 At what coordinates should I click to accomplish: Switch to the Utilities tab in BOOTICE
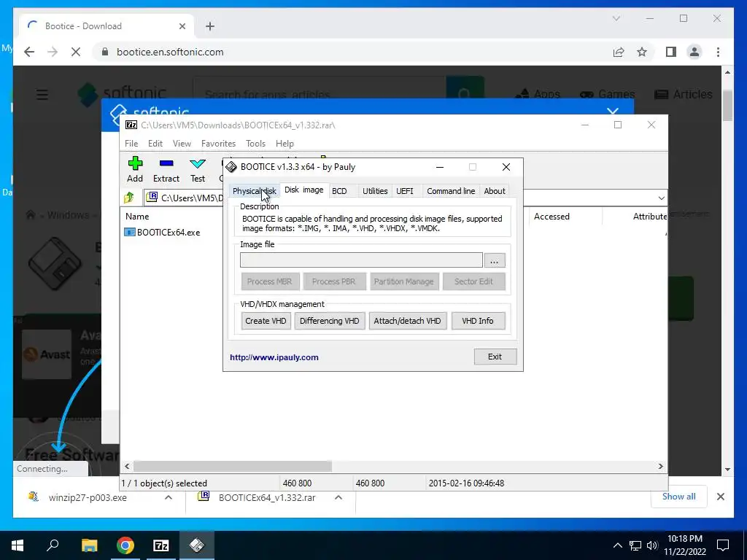click(375, 191)
